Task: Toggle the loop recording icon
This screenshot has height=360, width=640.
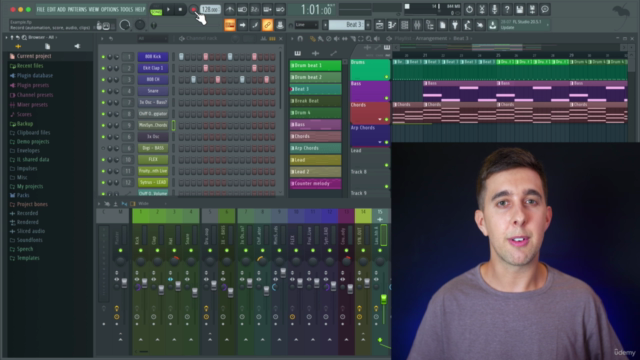Action: click(x=280, y=9)
